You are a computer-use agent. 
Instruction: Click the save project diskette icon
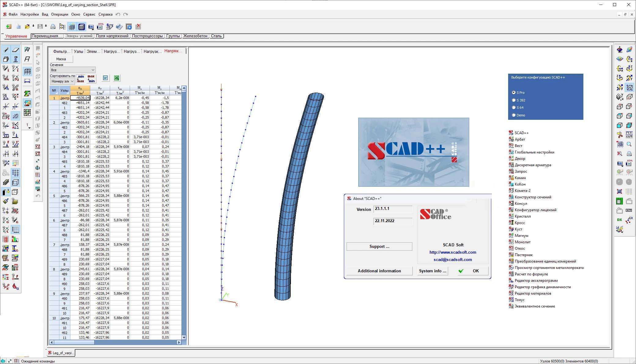[40, 27]
